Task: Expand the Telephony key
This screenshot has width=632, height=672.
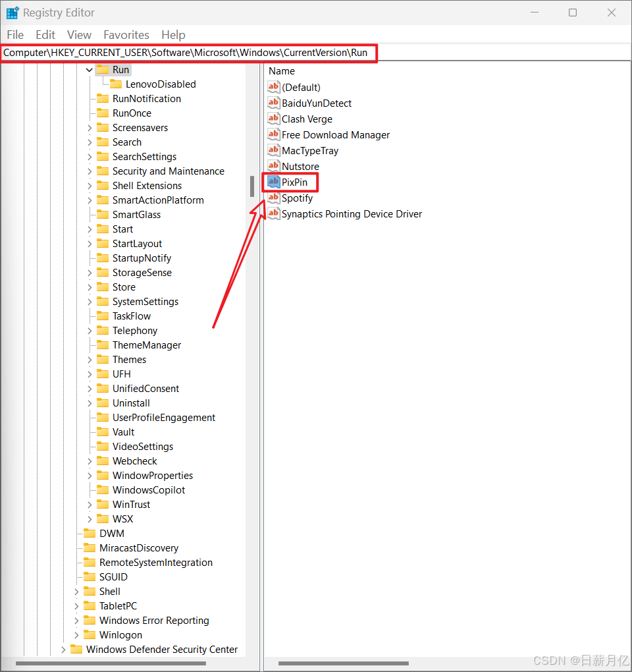Action: click(x=90, y=331)
